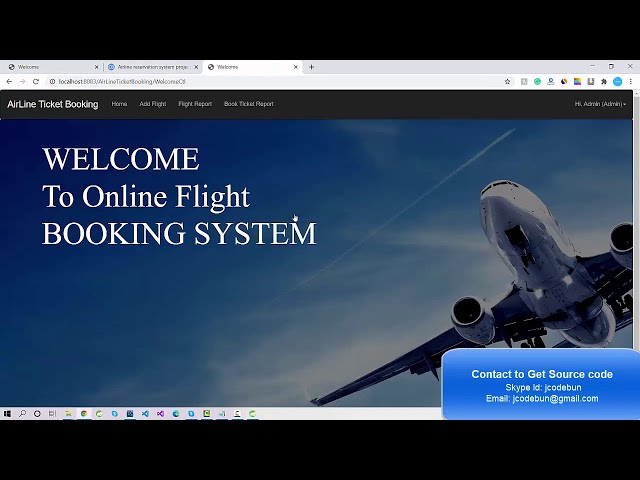Open the rainbow color picker extension

click(578, 82)
